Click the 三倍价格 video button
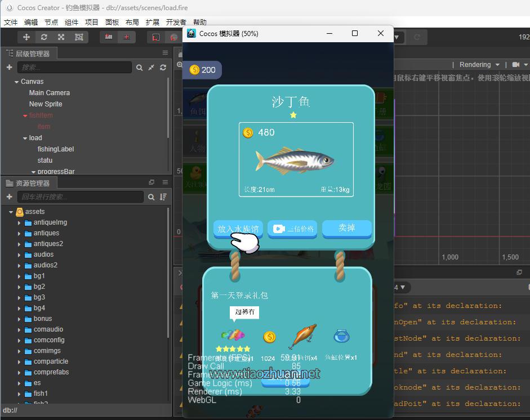Image resolution: width=530 pixels, height=420 pixels. pyautogui.click(x=292, y=229)
